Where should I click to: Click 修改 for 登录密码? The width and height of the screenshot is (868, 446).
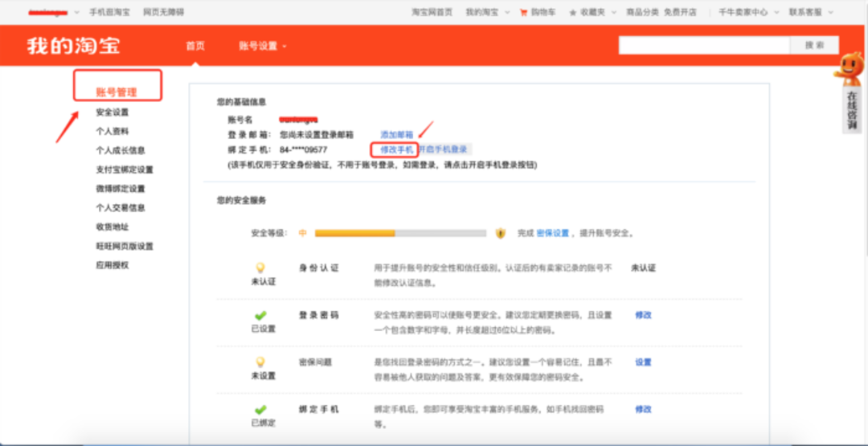click(643, 315)
